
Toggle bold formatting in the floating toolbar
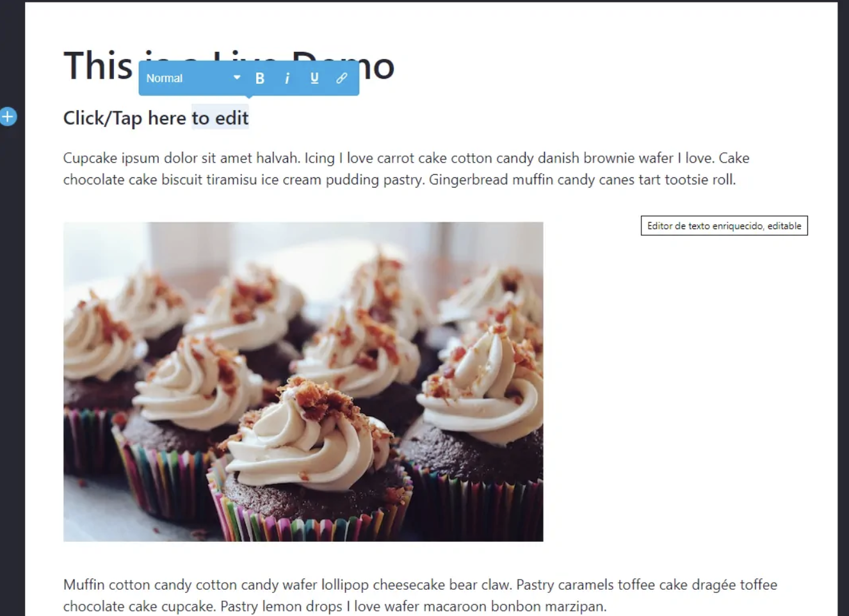pyautogui.click(x=260, y=78)
